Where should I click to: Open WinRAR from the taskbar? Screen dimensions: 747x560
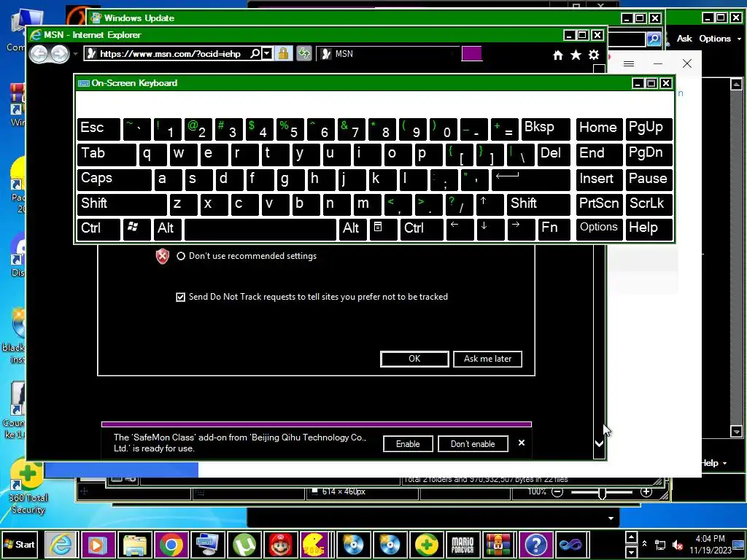(498, 544)
